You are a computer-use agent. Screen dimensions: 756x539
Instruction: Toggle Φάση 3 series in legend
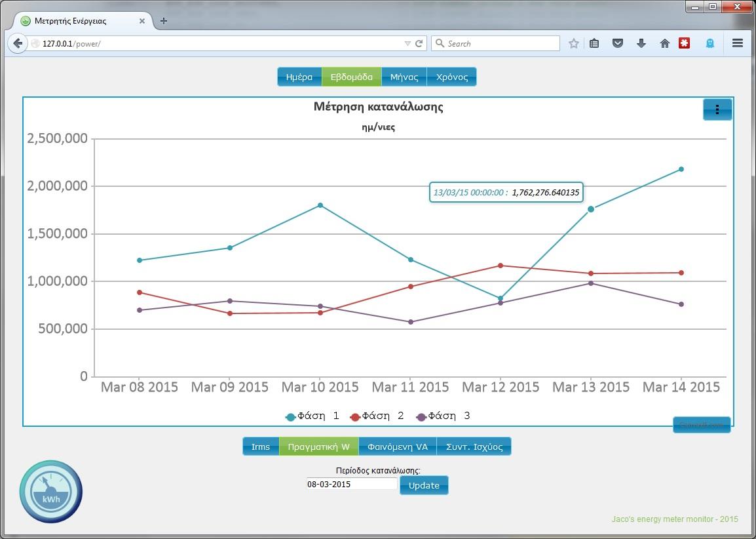[443, 416]
